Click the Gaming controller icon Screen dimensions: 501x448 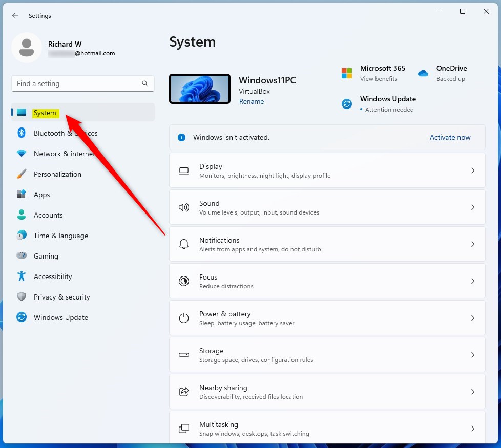click(20, 256)
